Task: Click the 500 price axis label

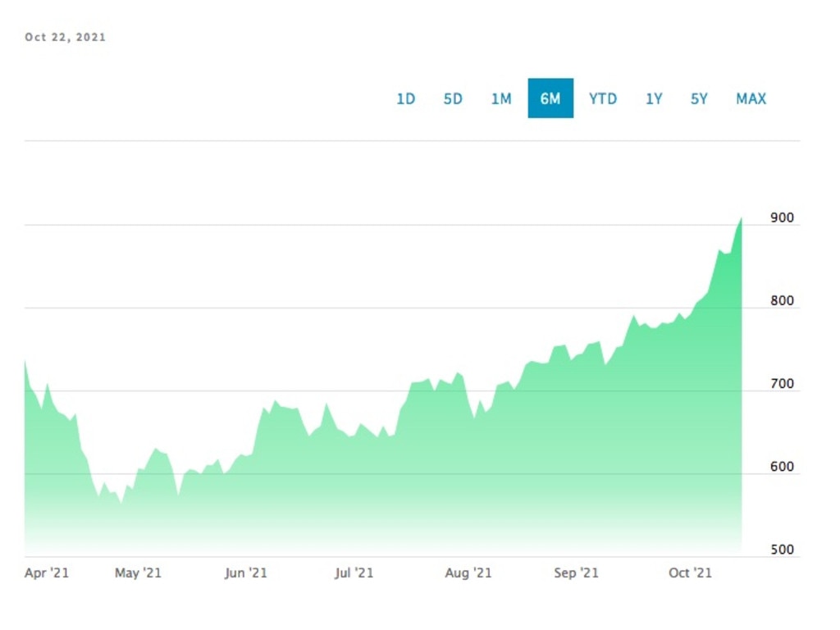Action: point(782,550)
